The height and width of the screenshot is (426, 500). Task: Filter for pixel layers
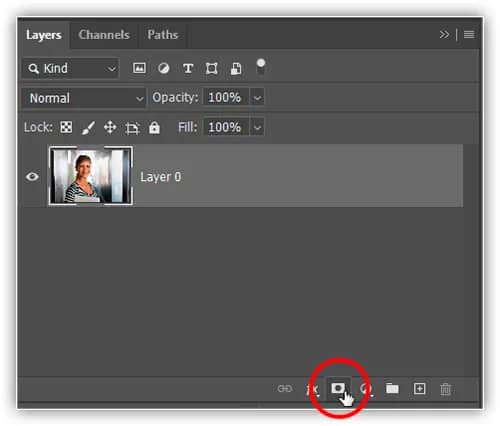[139, 68]
